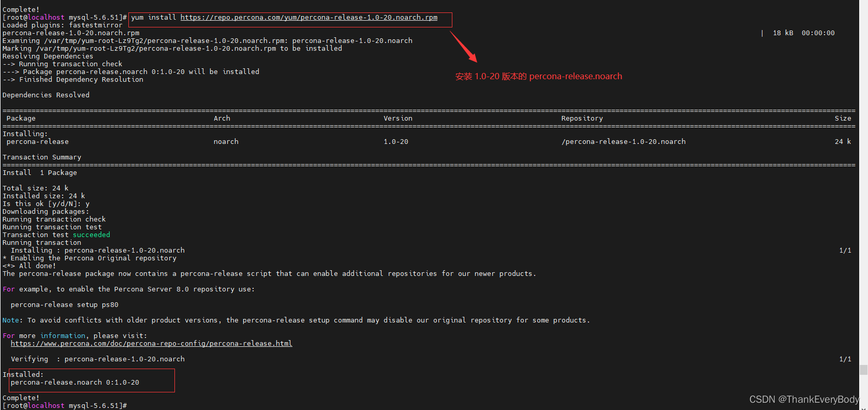This screenshot has width=868, height=410.
Task: Click the '<*> All done!' line
Action: pyautogui.click(x=30, y=266)
